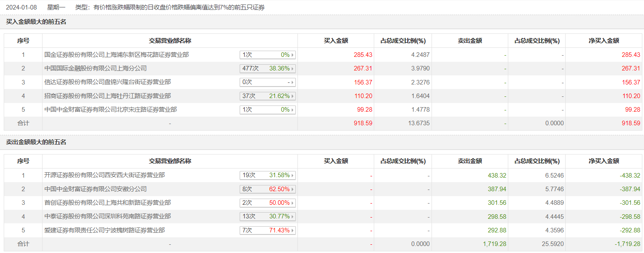Open 中国中金财富证券安徽分公司 link
This screenshot has width=644, height=253.
[95, 189]
